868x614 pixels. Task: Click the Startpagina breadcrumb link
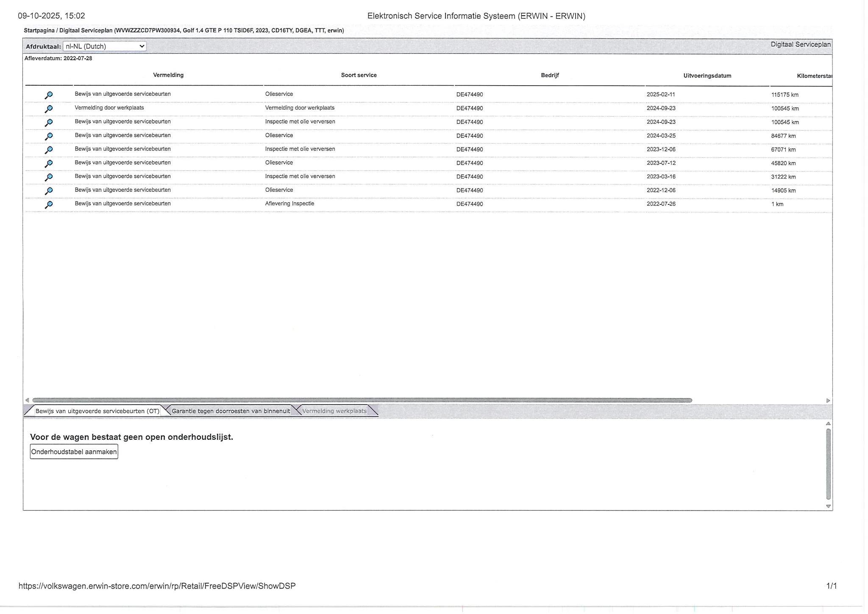pyautogui.click(x=39, y=31)
